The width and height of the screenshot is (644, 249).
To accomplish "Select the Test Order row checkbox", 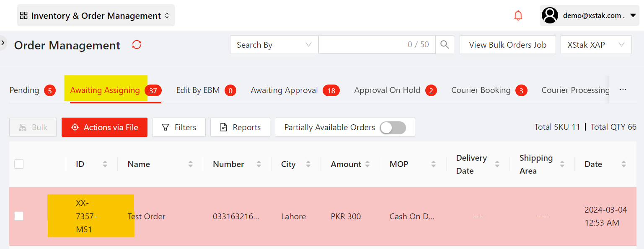I will [x=19, y=216].
